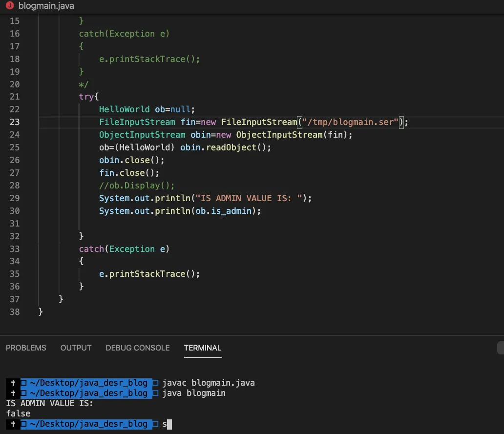Viewport: 504px width, 434px height.
Task: Click the closing brace on line 37
Action: 61,299
